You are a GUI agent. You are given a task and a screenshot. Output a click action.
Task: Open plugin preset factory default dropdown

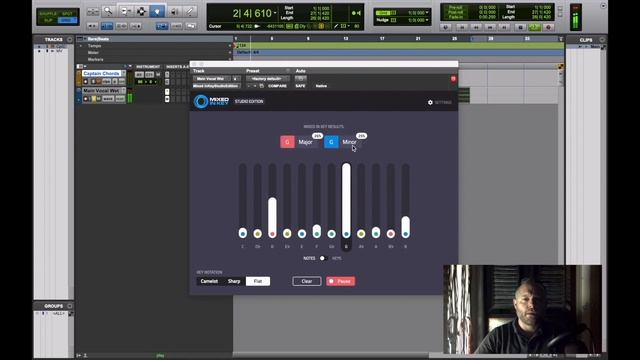click(x=268, y=78)
